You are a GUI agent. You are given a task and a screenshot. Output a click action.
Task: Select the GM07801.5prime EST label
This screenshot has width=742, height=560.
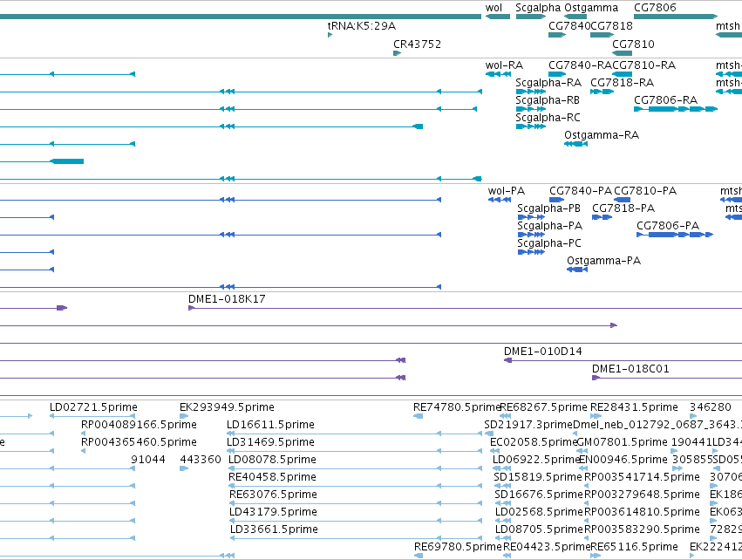pos(623,442)
